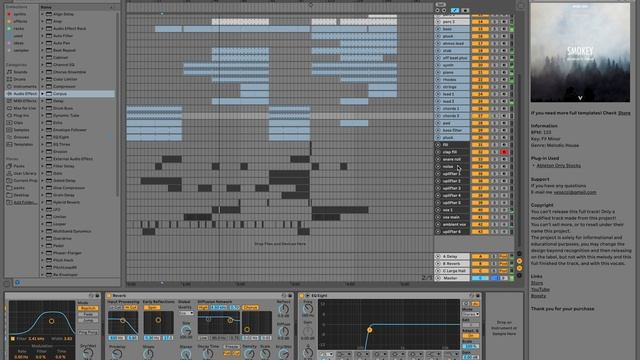
Task: Open the Clips category icon
Action: pyautogui.click(x=9, y=122)
